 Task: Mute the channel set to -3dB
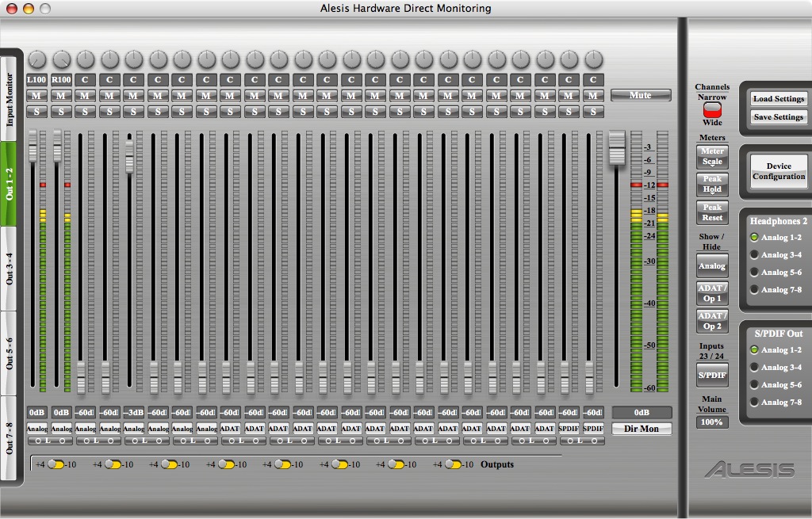click(x=133, y=96)
